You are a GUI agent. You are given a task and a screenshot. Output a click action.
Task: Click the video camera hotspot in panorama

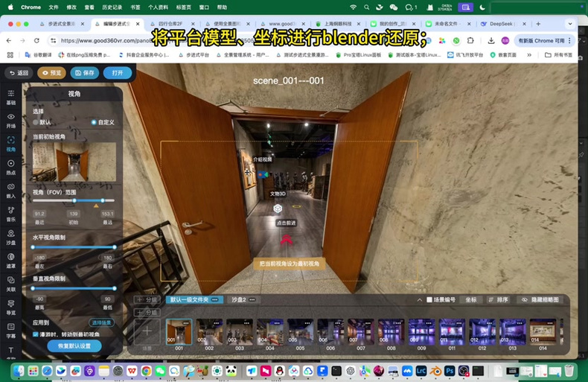click(x=263, y=174)
